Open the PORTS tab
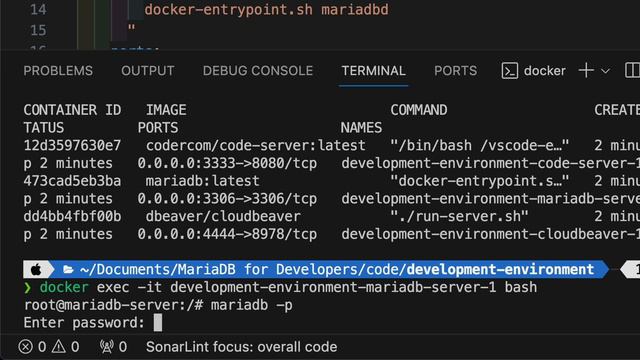This screenshot has width=640, height=360. [x=456, y=71]
